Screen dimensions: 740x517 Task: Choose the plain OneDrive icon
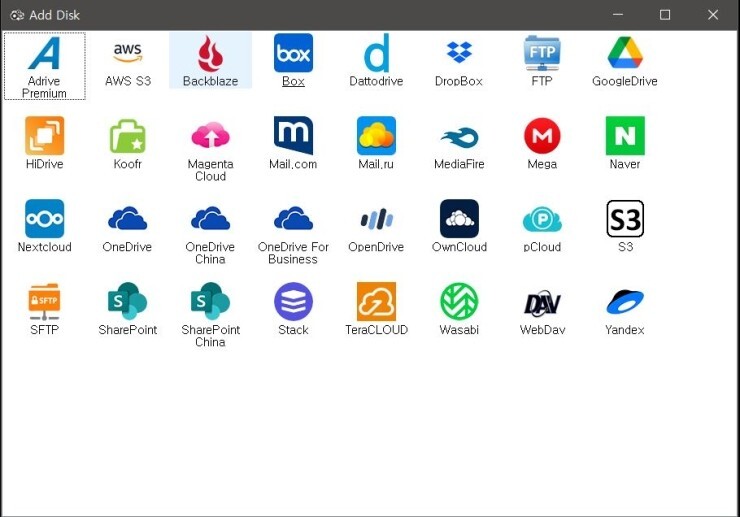click(x=127, y=218)
